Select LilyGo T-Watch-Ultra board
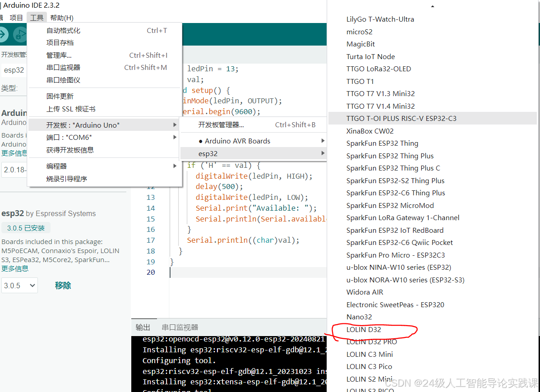The width and height of the screenshot is (540, 392). point(432,19)
